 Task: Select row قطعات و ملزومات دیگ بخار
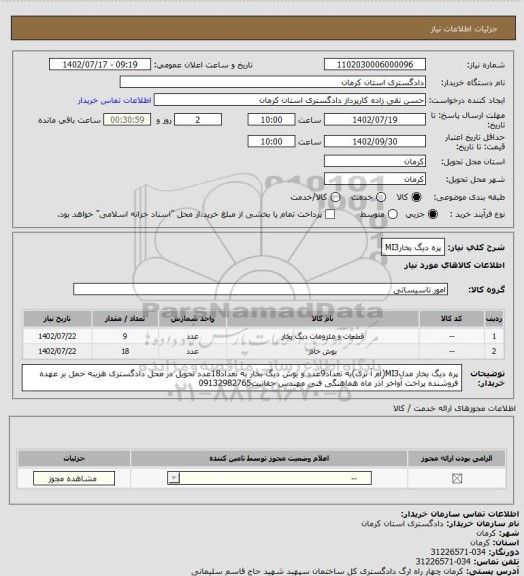(263, 336)
